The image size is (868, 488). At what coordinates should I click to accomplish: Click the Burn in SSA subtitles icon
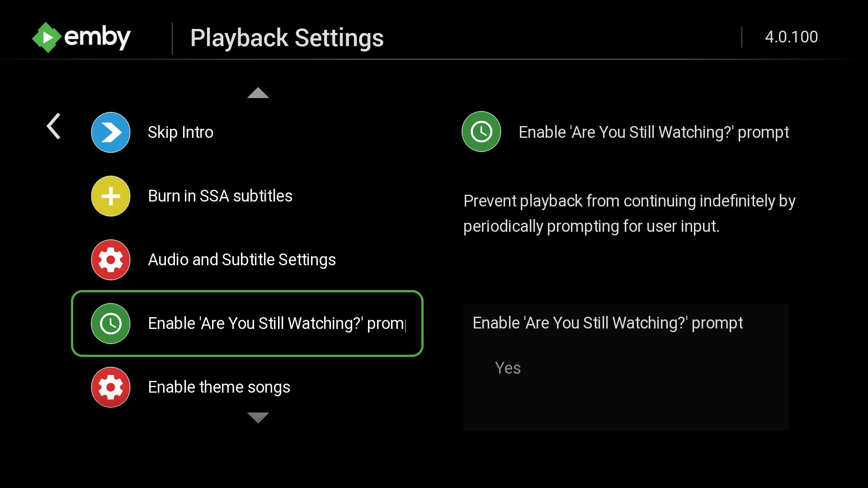111,196
